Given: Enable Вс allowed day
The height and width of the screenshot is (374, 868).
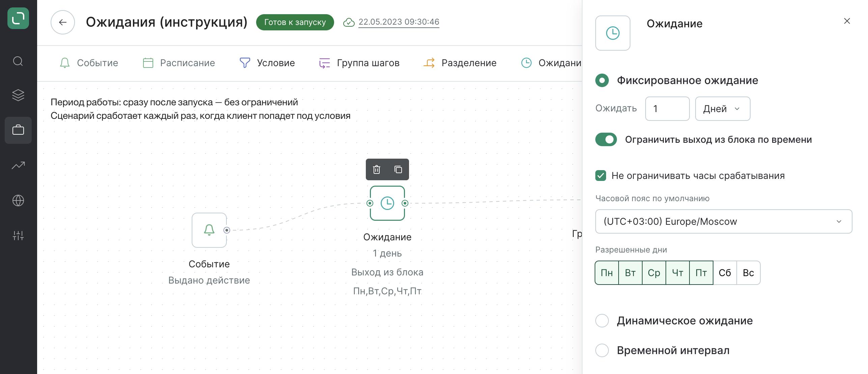Looking at the screenshot, I should pyautogui.click(x=749, y=273).
